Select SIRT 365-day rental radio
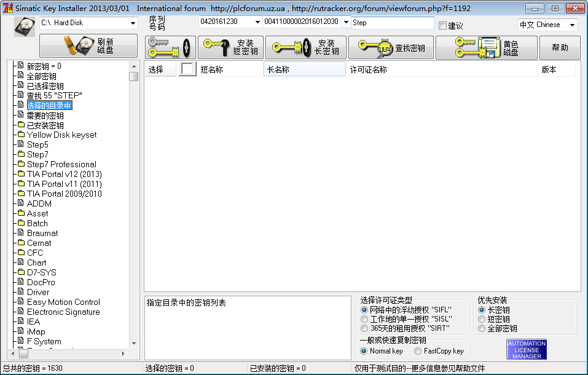The image size is (588, 375). point(364,328)
